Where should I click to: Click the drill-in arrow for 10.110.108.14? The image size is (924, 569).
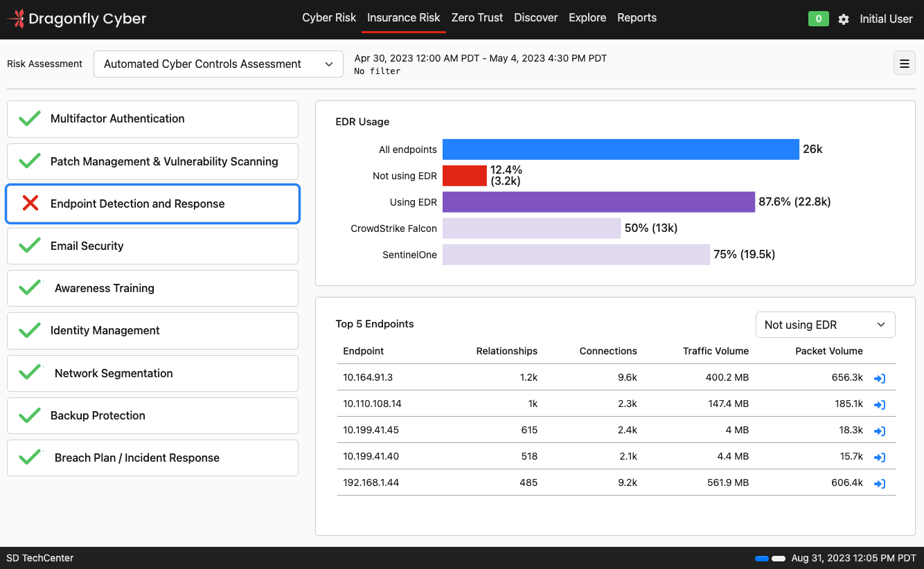(x=880, y=404)
